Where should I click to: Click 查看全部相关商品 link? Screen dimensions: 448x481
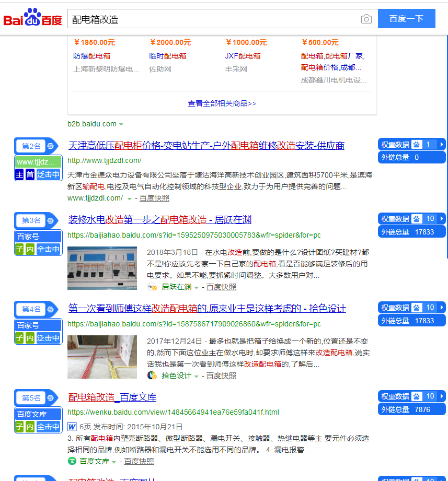pos(222,103)
